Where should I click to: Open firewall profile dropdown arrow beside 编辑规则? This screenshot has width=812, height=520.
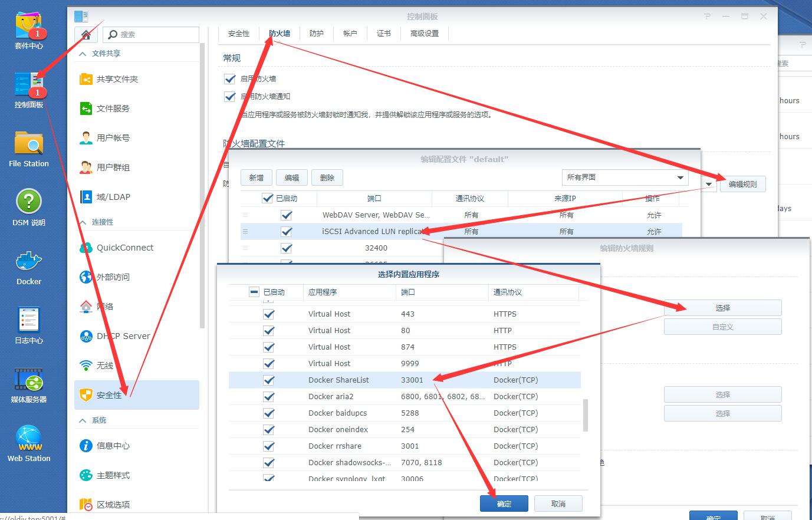coord(709,184)
